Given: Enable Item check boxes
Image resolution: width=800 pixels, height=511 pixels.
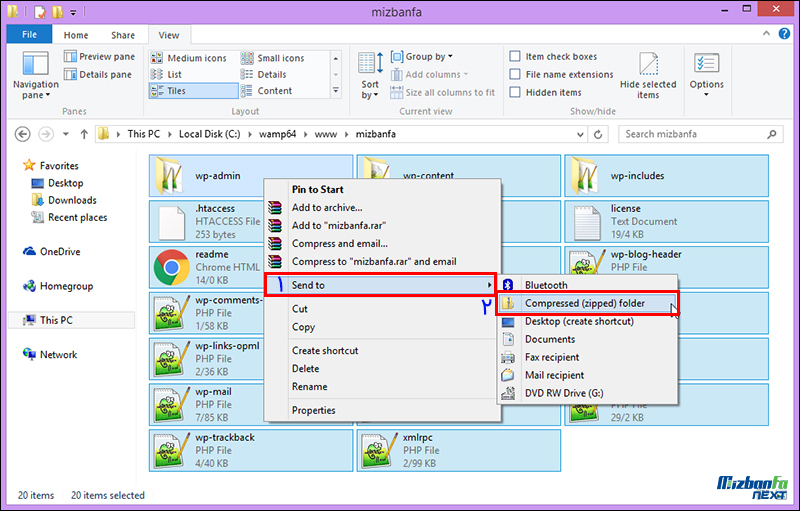Looking at the screenshot, I should tap(554, 57).
